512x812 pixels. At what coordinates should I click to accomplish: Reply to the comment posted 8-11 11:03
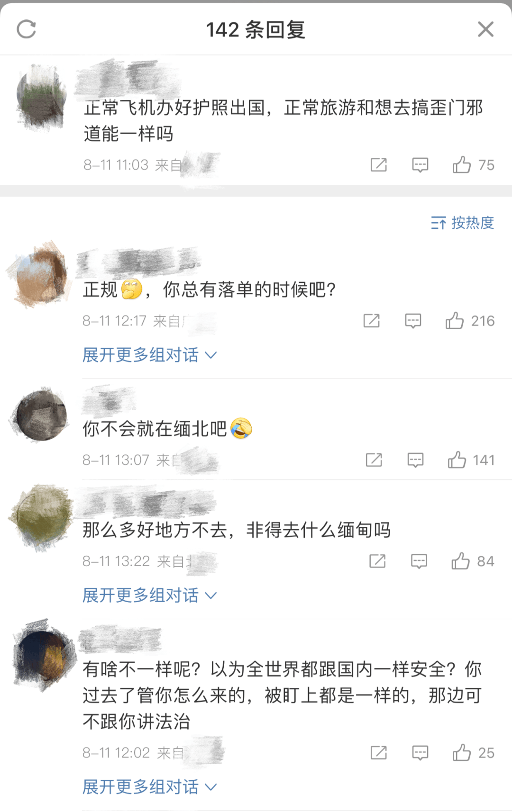coord(420,165)
